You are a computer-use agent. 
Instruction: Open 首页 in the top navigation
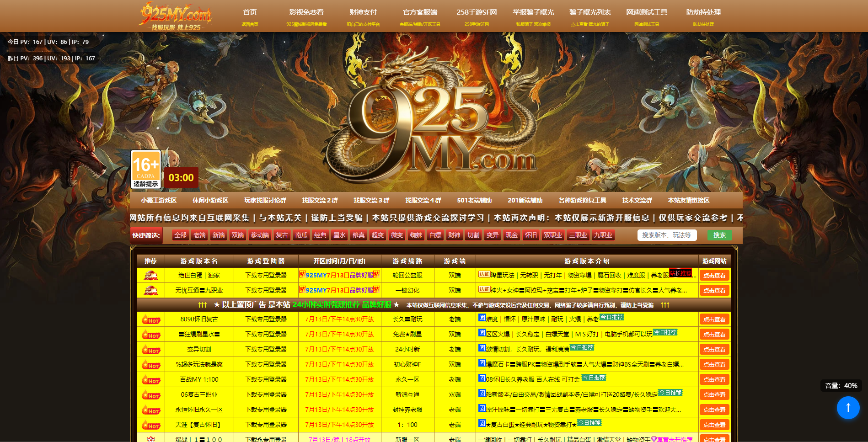click(250, 12)
